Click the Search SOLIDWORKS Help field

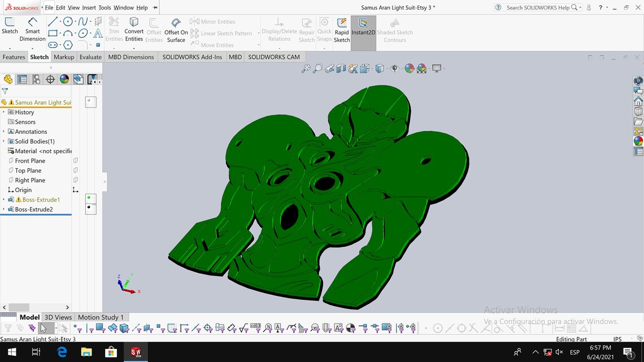click(538, 7)
